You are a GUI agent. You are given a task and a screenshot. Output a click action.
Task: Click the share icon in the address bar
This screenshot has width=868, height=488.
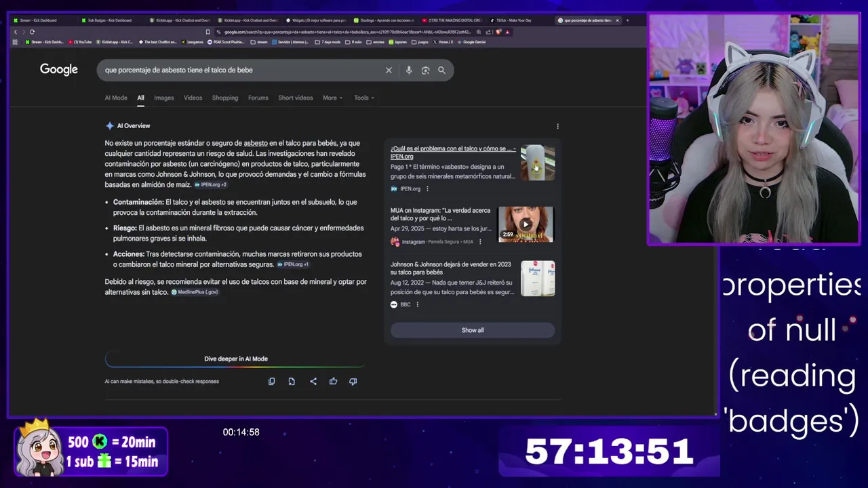(x=488, y=32)
